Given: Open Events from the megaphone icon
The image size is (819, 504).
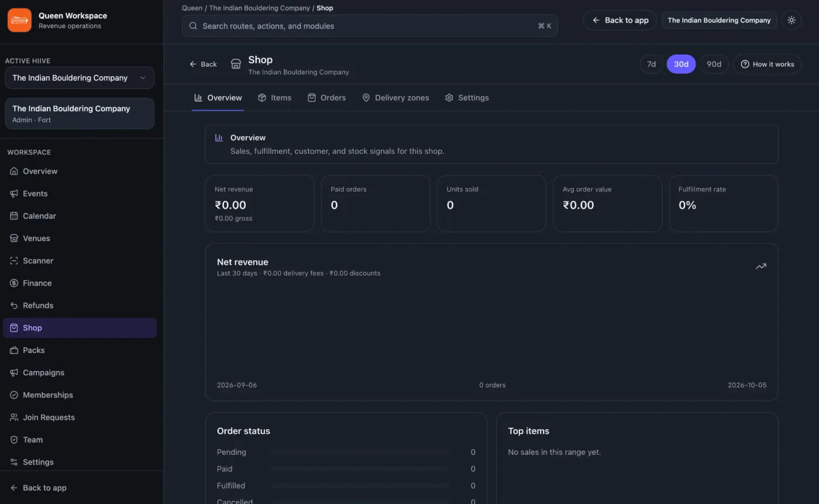Looking at the screenshot, I should (14, 194).
